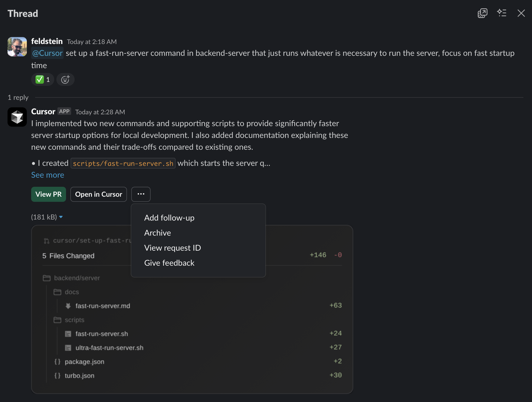Open the turbo.json file entry
532x402 pixels.
pyautogui.click(x=79, y=376)
